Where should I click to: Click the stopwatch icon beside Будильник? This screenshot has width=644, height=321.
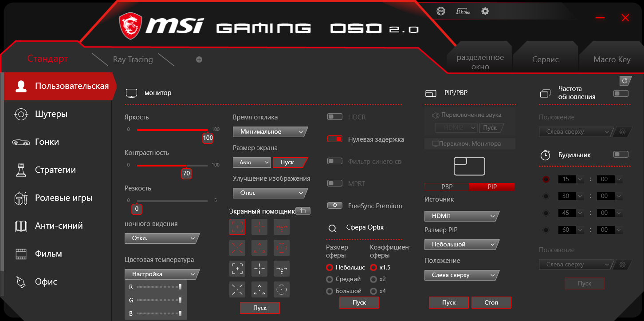[546, 155]
